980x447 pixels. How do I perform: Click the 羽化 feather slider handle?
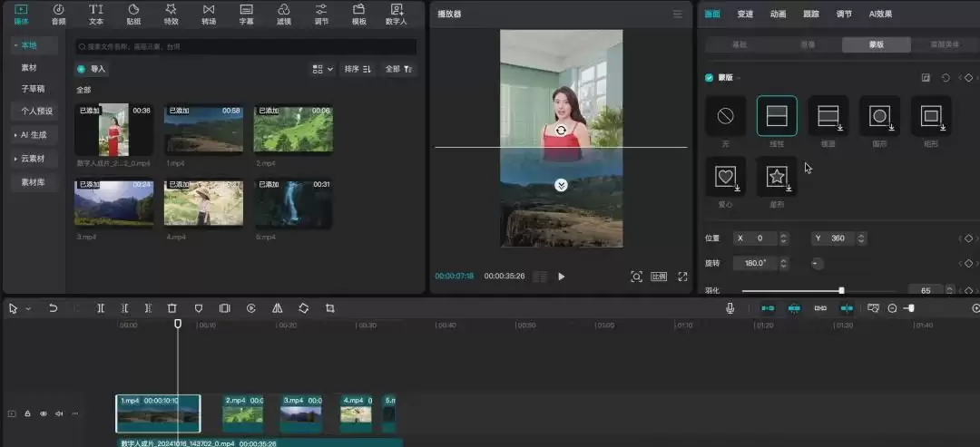(841, 290)
